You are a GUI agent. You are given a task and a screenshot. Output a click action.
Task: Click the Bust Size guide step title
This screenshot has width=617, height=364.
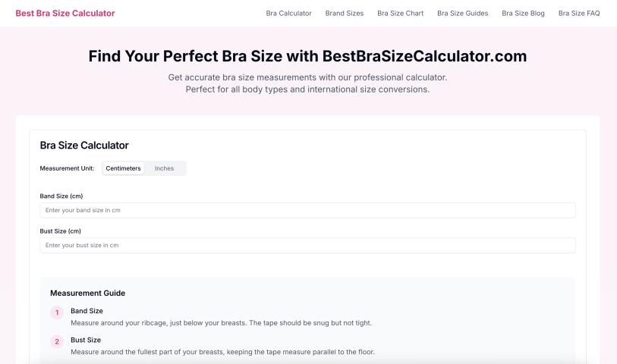(x=86, y=340)
